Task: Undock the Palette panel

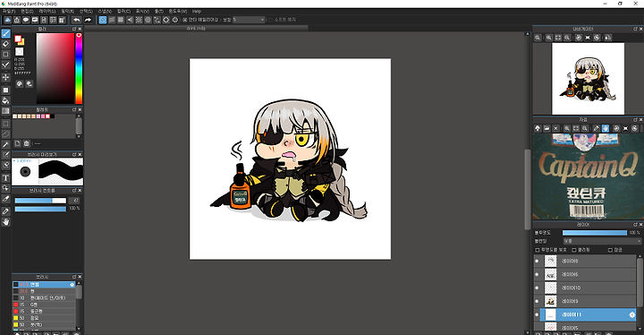Action: [x=74, y=110]
